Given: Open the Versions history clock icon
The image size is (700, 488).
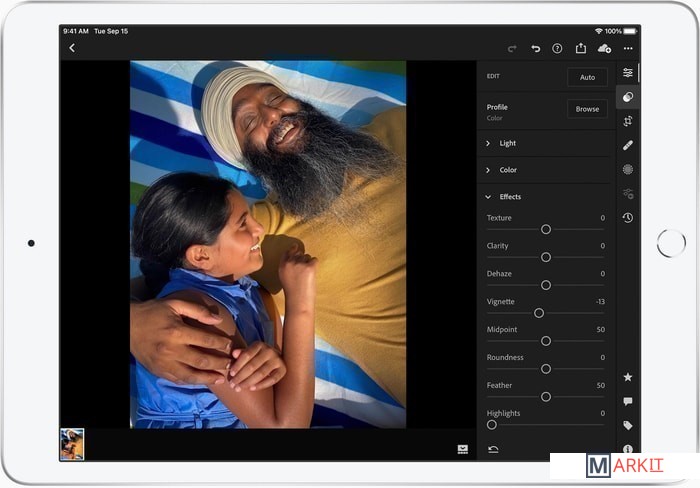Looking at the screenshot, I should tap(627, 217).
